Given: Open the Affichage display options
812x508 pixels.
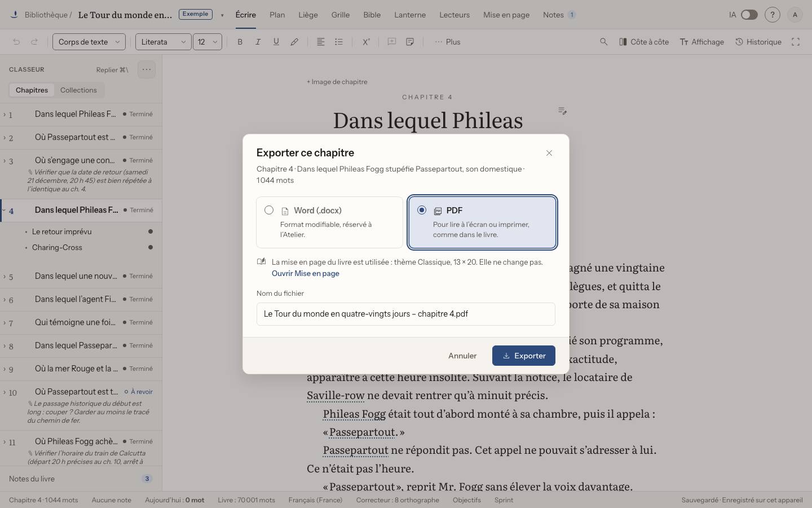Looking at the screenshot, I should click(x=702, y=42).
